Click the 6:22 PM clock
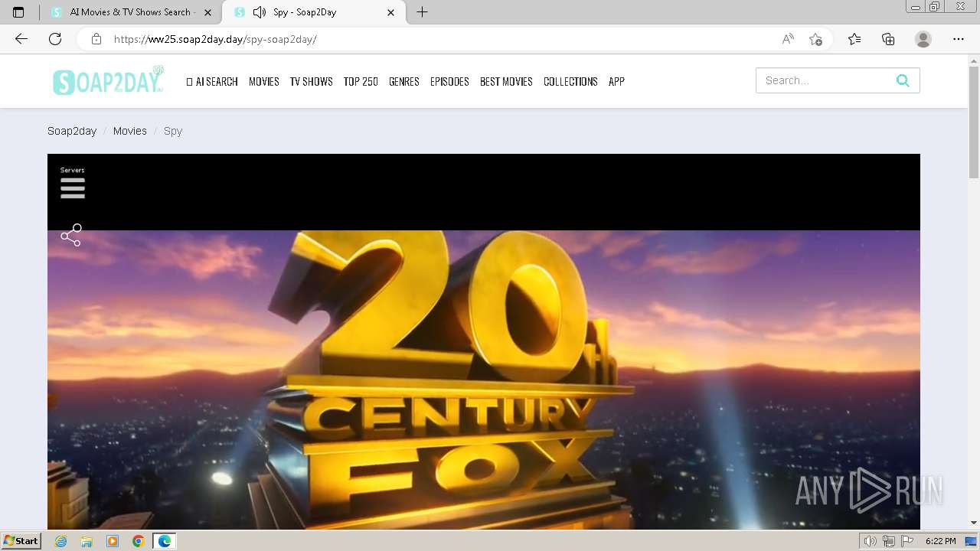The width and height of the screenshot is (980, 551). click(x=940, y=541)
